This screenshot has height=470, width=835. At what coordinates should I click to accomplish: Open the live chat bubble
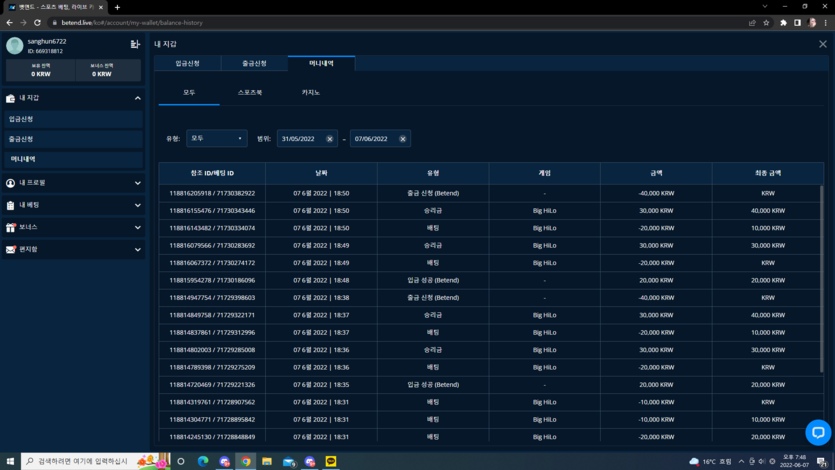pos(818,432)
